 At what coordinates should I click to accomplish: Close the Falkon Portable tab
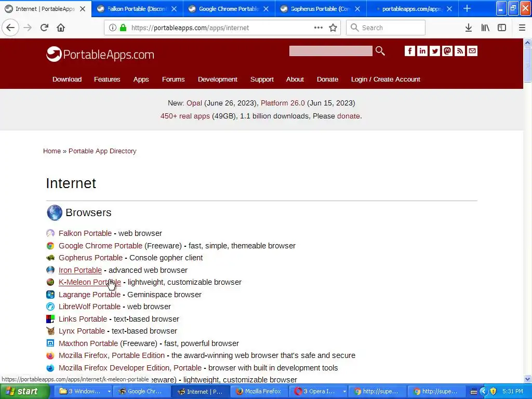pyautogui.click(x=174, y=9)
